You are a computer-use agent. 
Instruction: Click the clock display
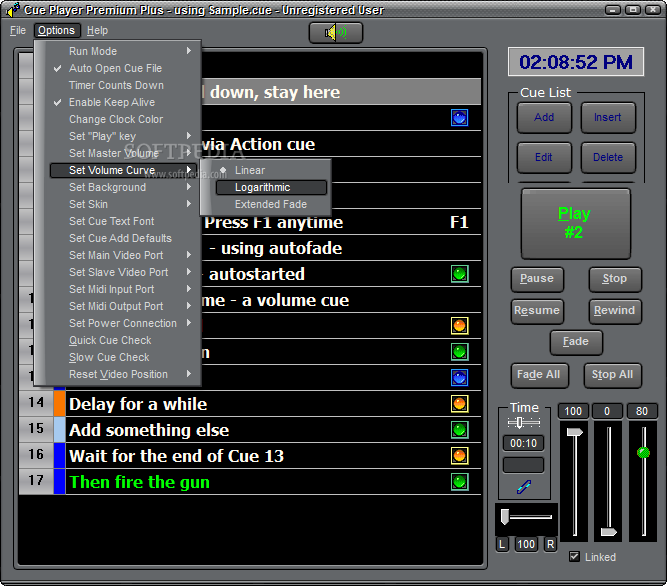(x=576, y=62)
